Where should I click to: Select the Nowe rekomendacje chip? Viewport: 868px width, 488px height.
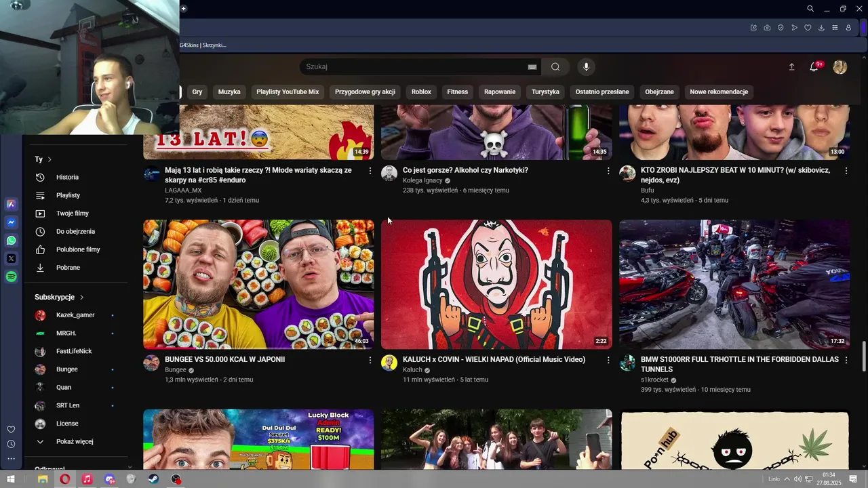tap(719, 91)
